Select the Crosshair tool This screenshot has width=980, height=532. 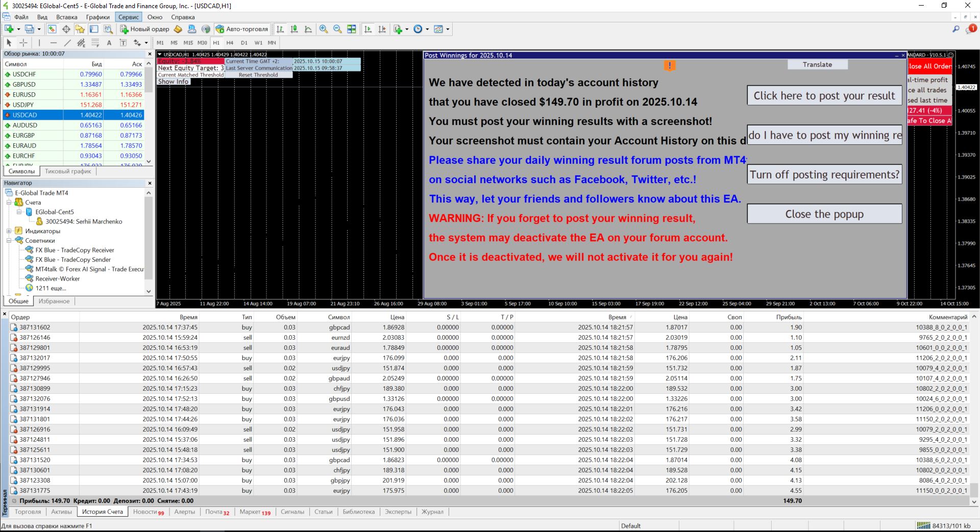23,43
